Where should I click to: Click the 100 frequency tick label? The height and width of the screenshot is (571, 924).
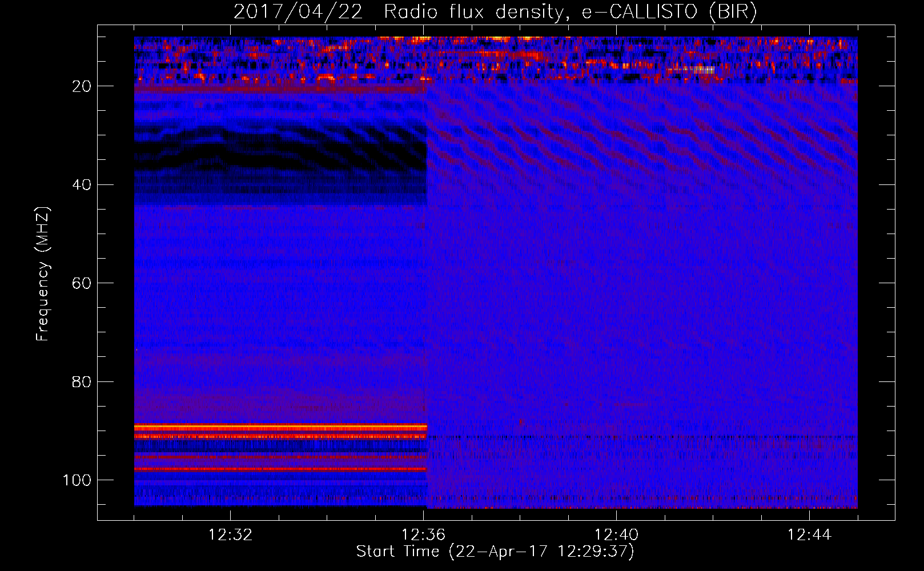tap(77, 480)
